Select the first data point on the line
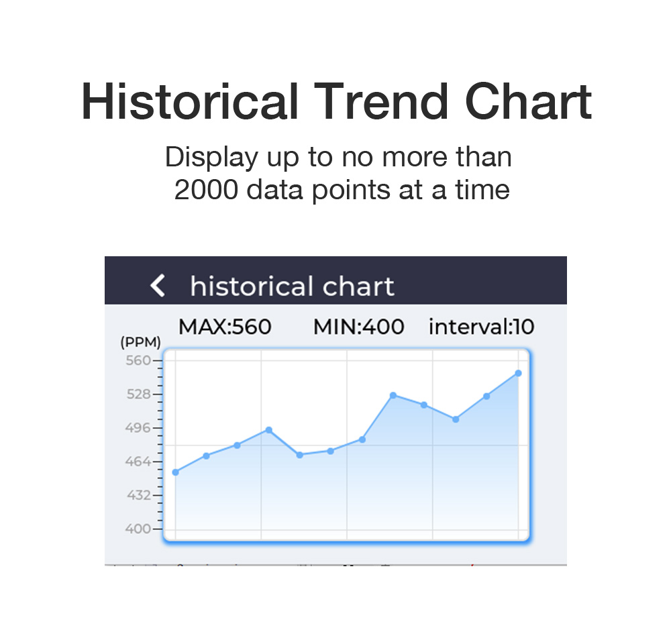 click(176, 472)
